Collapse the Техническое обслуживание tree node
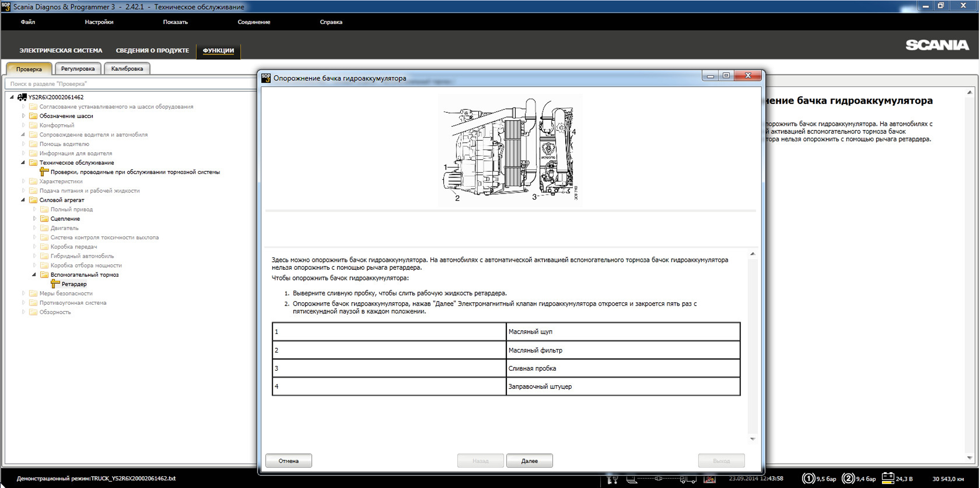980x488 pixels. (23, 163)
